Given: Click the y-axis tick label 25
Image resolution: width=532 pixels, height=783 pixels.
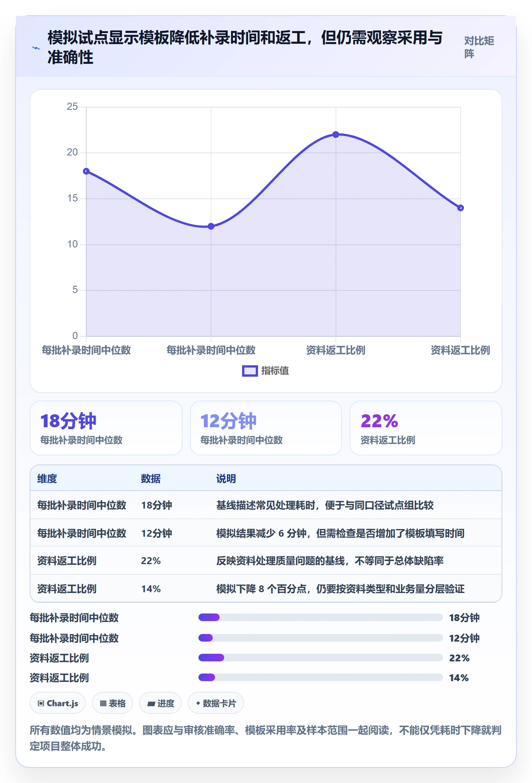Looking at the screenshot, I should coord(72,106).
